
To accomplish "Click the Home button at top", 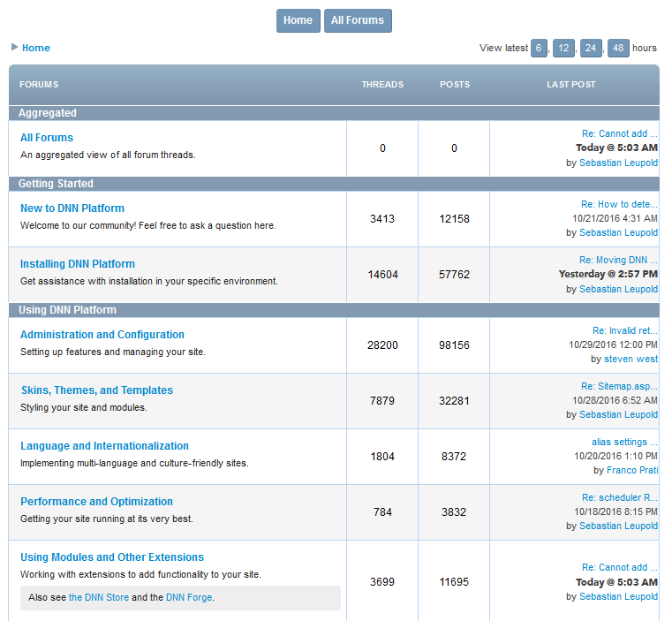I will 298,20.
